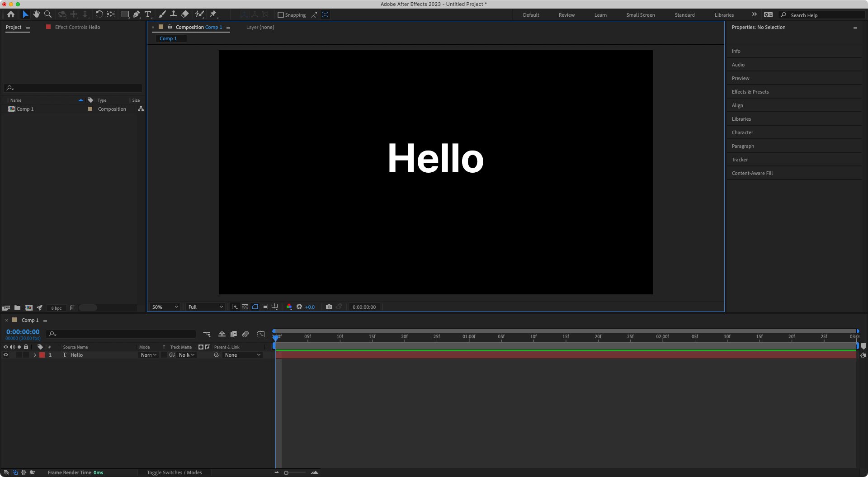The image size is (868, 477).
Task: Select the Puppet Pin tool
Action: click(x=213, y=14)
